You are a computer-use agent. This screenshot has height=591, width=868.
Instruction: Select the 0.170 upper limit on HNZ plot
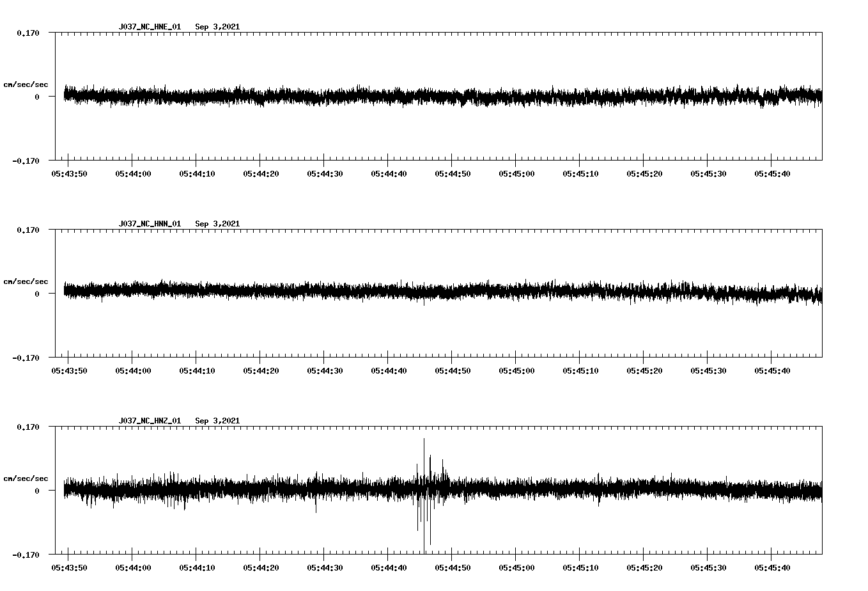(x=27, y=427)
